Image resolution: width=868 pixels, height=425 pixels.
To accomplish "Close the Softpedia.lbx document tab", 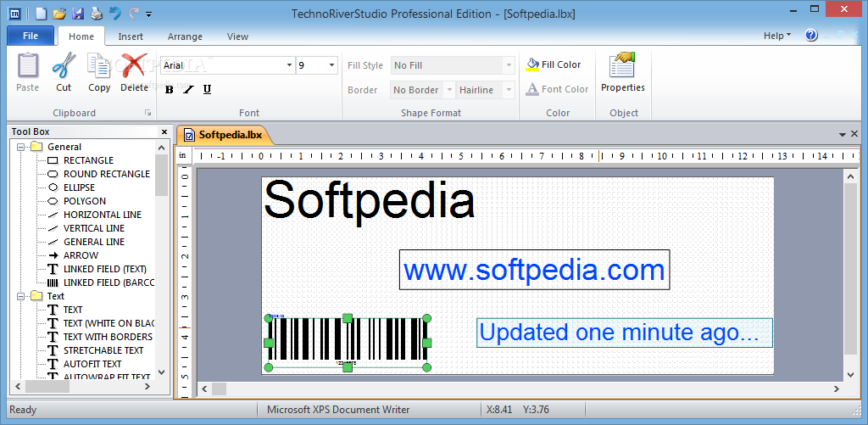I will (x=854, y=134).
